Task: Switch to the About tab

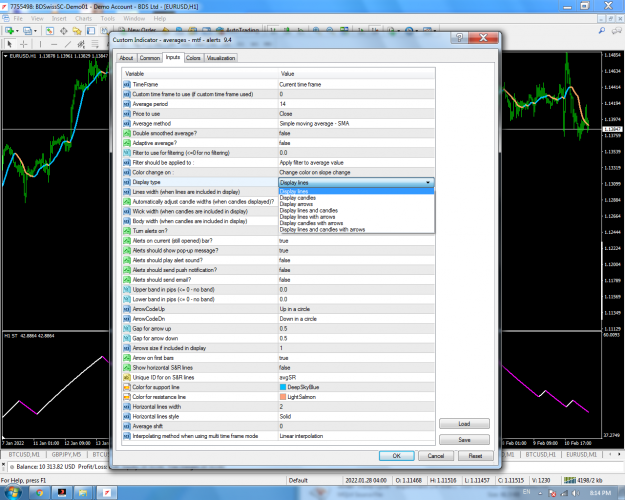Action: click(126, 58)
